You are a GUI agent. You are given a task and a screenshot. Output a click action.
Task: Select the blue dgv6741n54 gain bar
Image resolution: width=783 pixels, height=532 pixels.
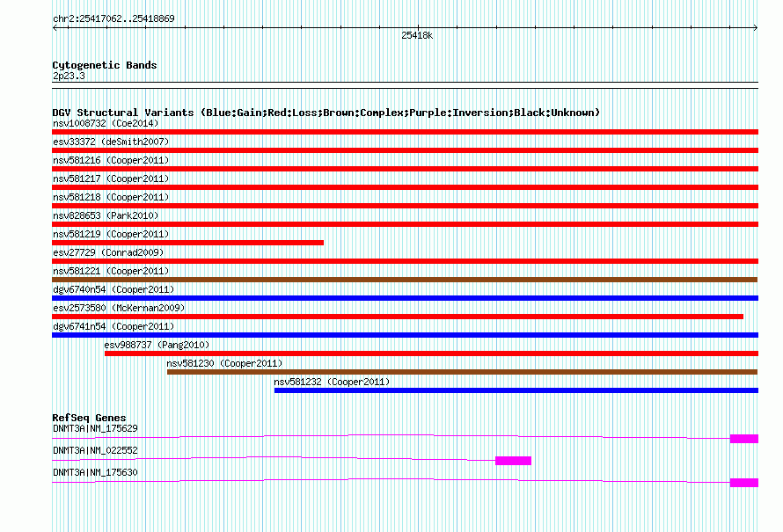tap(405, 335)
